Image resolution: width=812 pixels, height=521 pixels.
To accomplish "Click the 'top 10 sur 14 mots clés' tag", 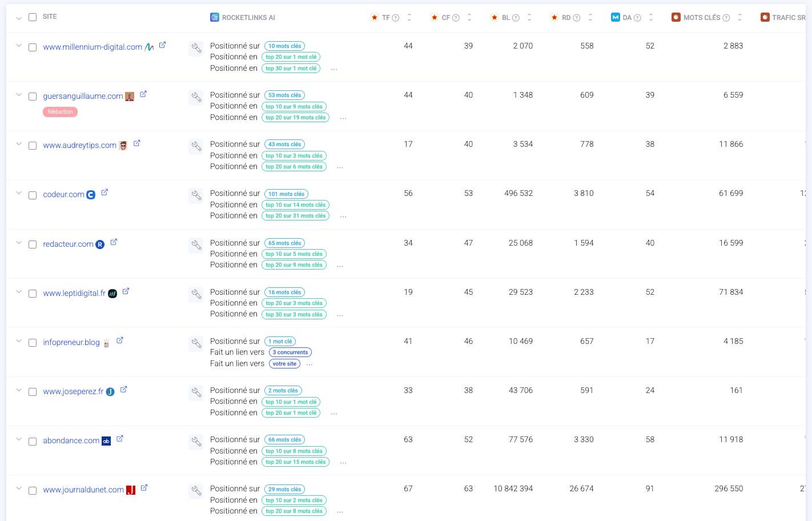I will 295,205.
